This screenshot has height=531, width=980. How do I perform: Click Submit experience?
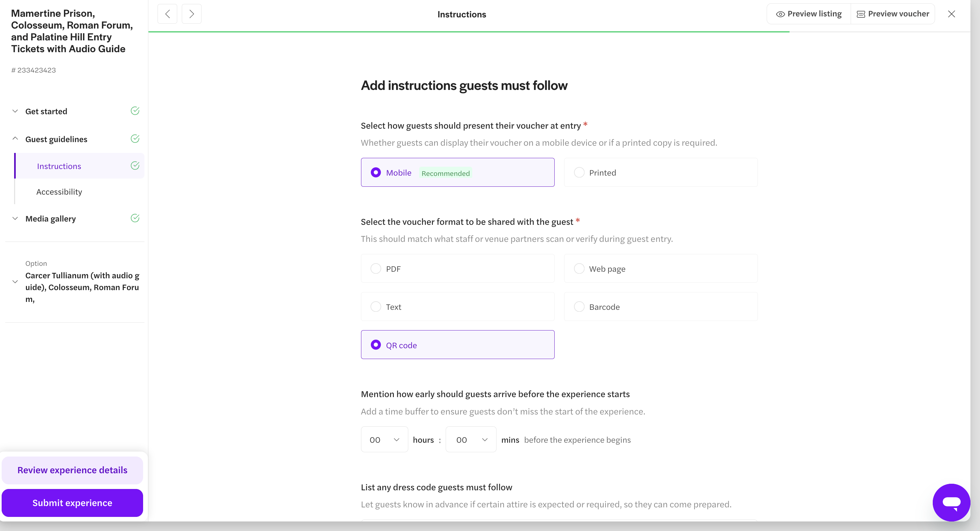72,503
